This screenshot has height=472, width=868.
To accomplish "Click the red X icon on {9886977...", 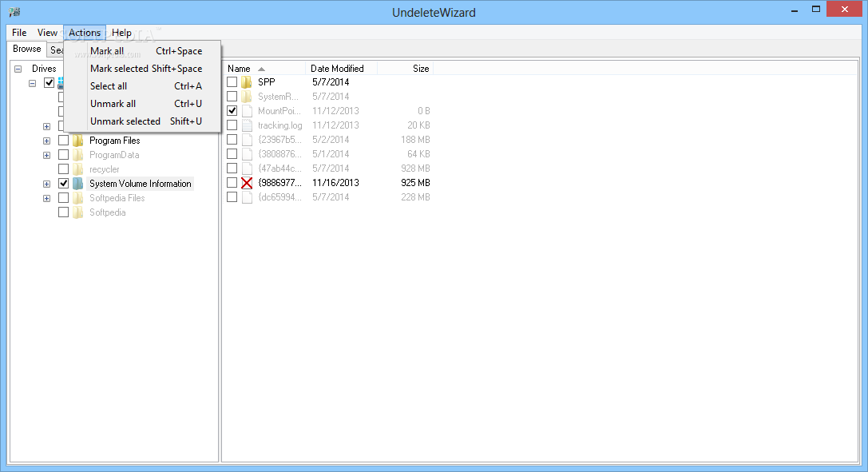I will tap(247, 183).
